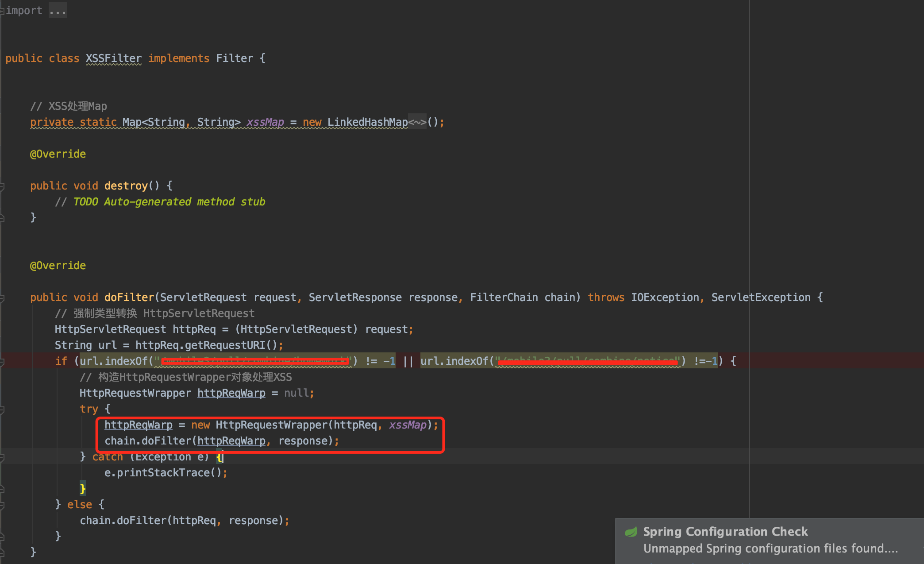Image resolution: width=924 pixels, height=564 pixels.
Task: Click HttpRequestWrapper type in the null declaration line
Action: pos(135,393)
